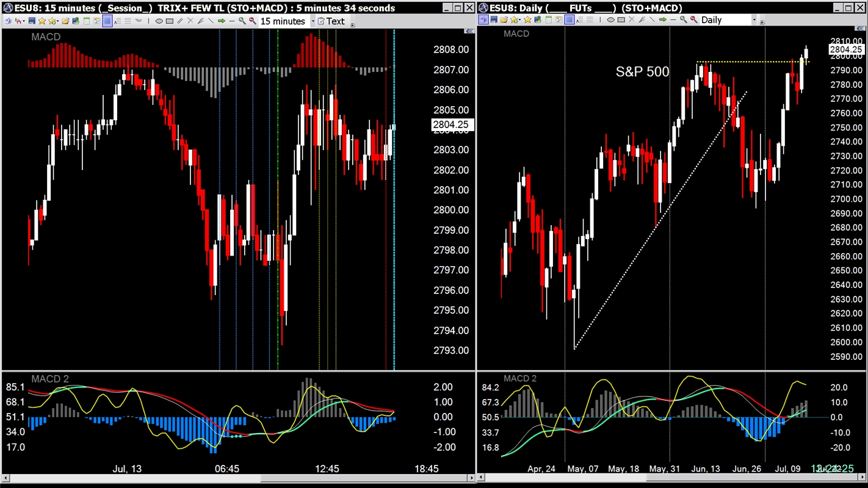Click the green arrow icon in the Daily toolbar
The height and width of the screenshot is (488, 868).
coord(662,20)
